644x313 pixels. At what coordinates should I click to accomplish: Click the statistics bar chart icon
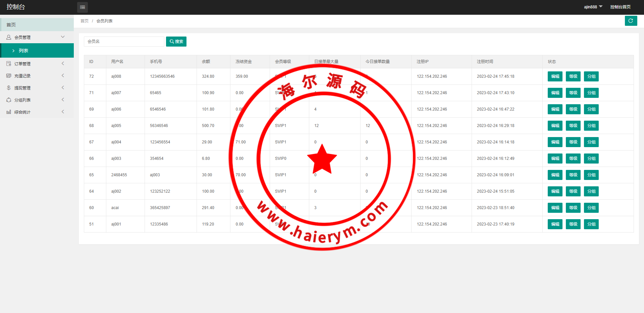click(9, 112)
